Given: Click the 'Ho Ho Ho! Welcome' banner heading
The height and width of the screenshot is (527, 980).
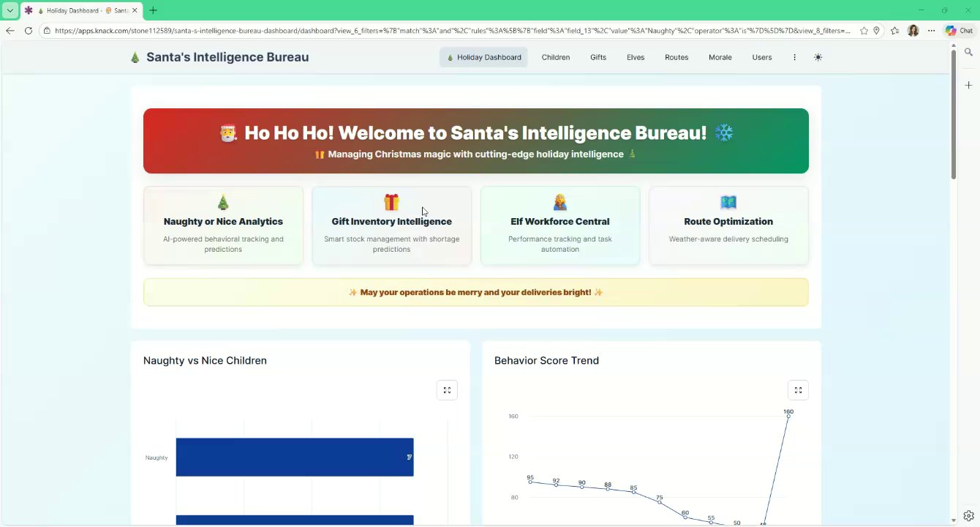Looking at the screenshot, I should pyautogui.click(x=476, y=132).
